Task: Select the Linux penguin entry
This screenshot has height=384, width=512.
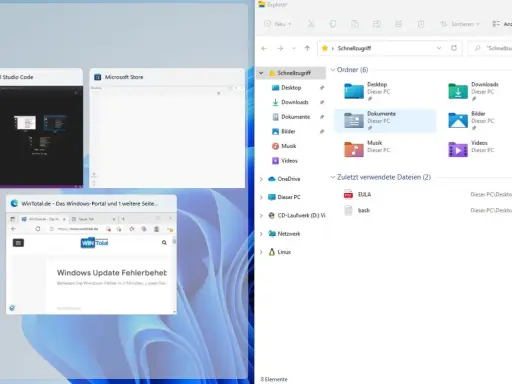Action: coord(280,252)
